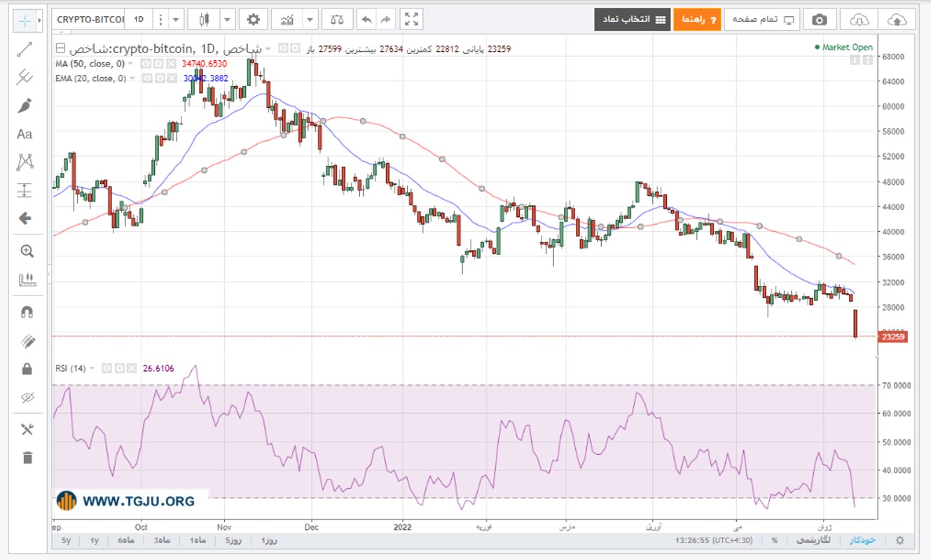
Task: Click the خودکار auto scale button
Action: (x=862, y=540)
